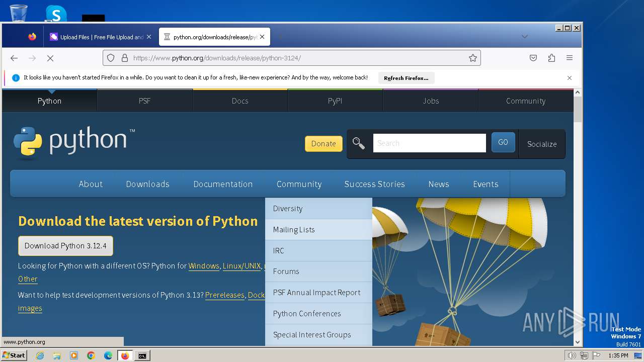Open the Community navigation menu
The height and width of the screenshot is (362, 644).
299,184
